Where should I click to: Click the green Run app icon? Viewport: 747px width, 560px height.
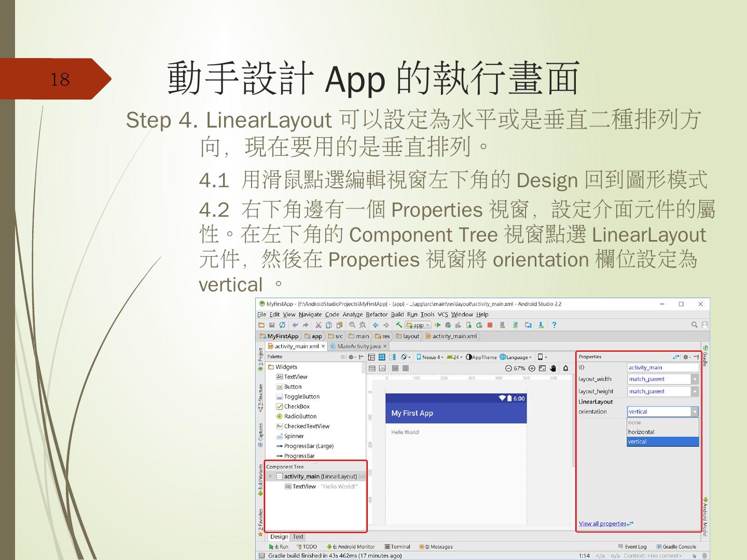click(x=437, y=325)
